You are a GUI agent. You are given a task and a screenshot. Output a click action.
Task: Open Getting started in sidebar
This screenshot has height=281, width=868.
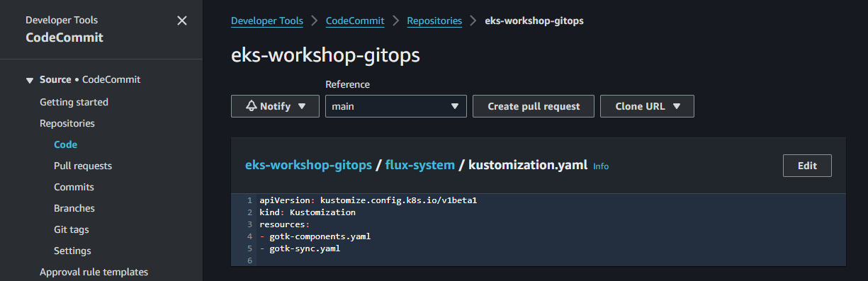74,102
